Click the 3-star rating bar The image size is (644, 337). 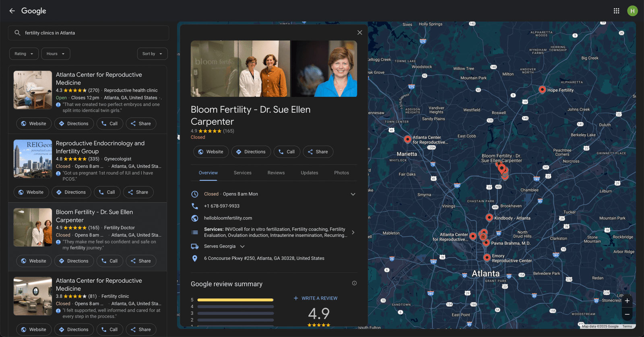(235, 313)
